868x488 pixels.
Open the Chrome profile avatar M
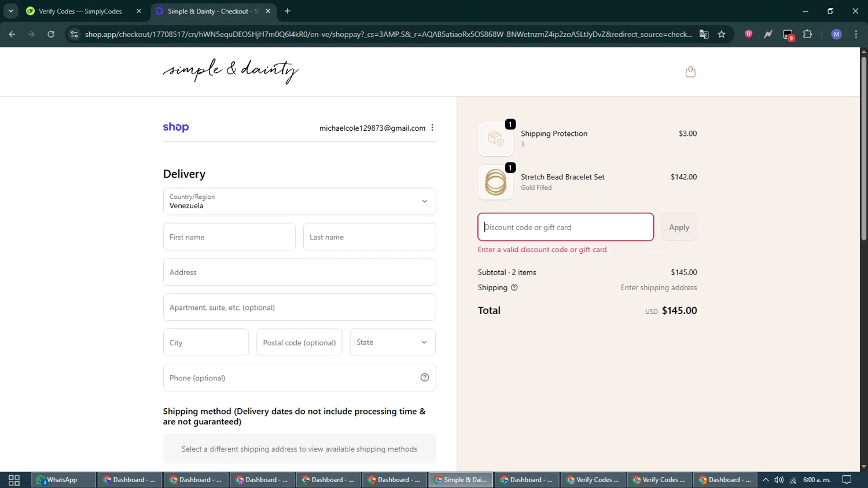pyautogui.click(x=836, y=34)
